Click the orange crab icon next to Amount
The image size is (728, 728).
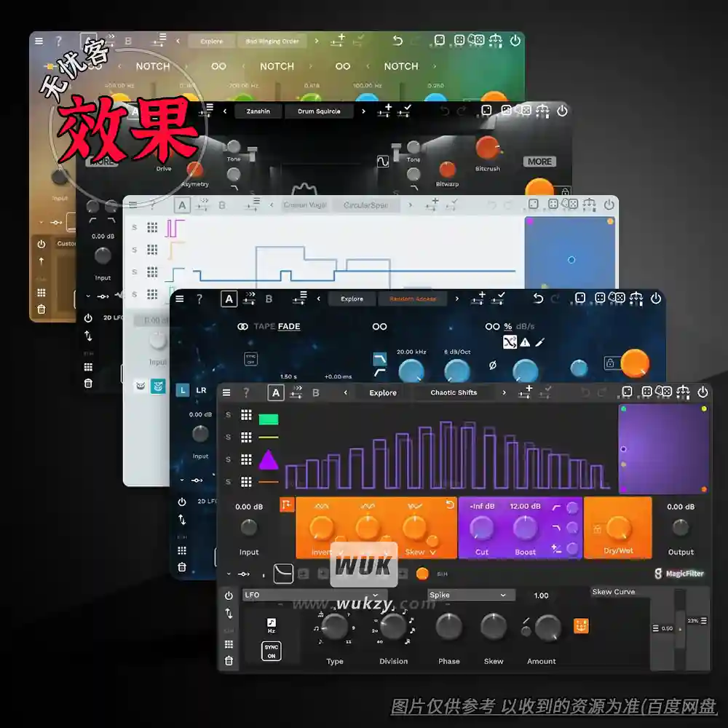tap(581, 625)
